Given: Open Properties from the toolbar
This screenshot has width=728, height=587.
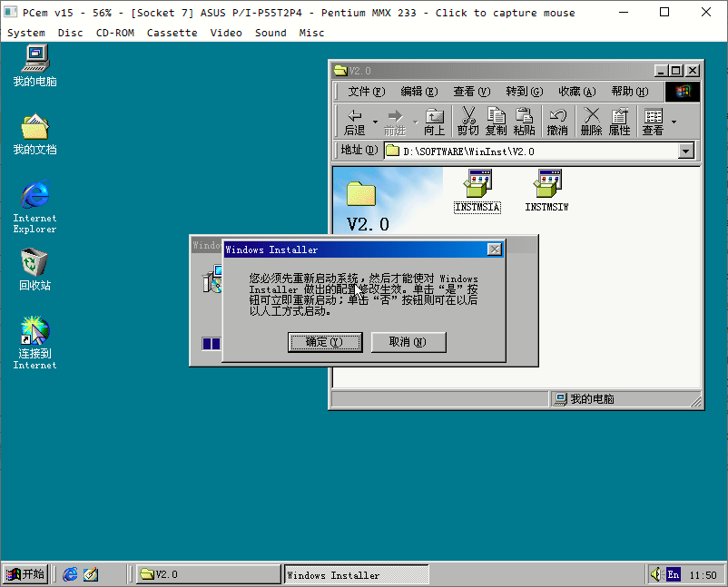Looking at the screenshot, I should pos(619,122).
